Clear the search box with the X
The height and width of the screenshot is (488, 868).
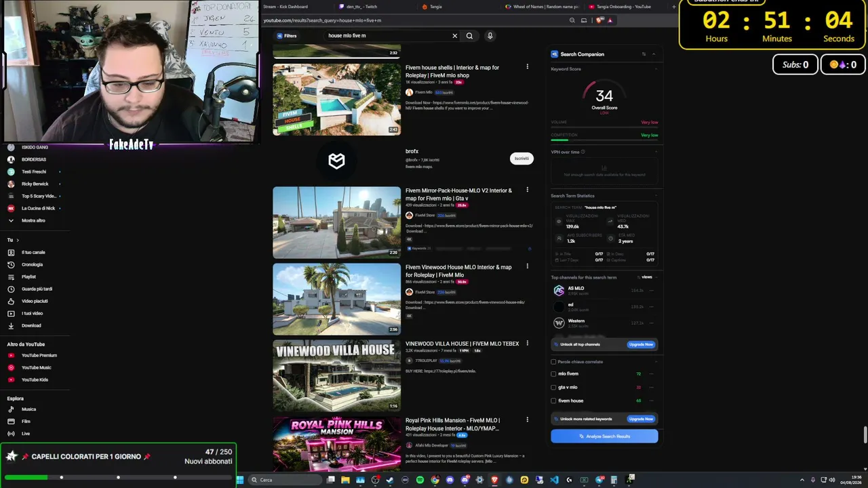click(x=454, y=36)
